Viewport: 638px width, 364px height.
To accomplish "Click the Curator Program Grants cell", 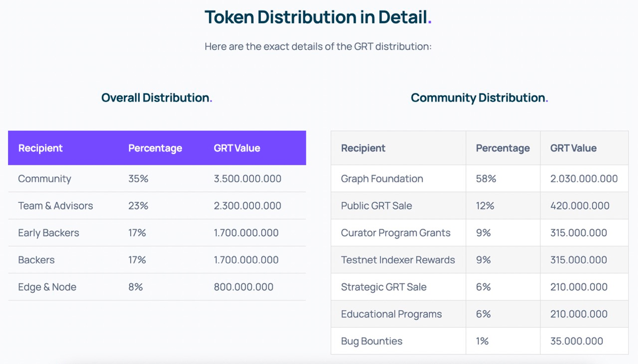I will pyautogui.click(x=396, y=233).
